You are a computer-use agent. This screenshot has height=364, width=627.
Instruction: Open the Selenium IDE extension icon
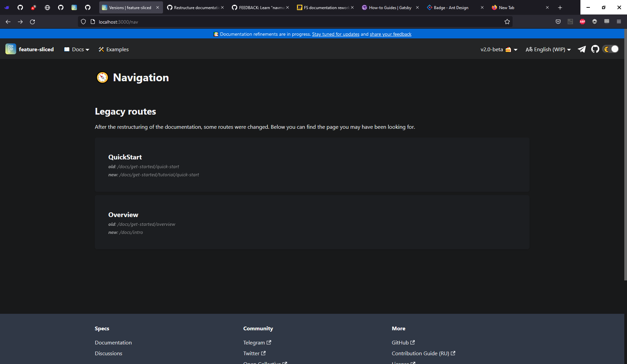570,22
